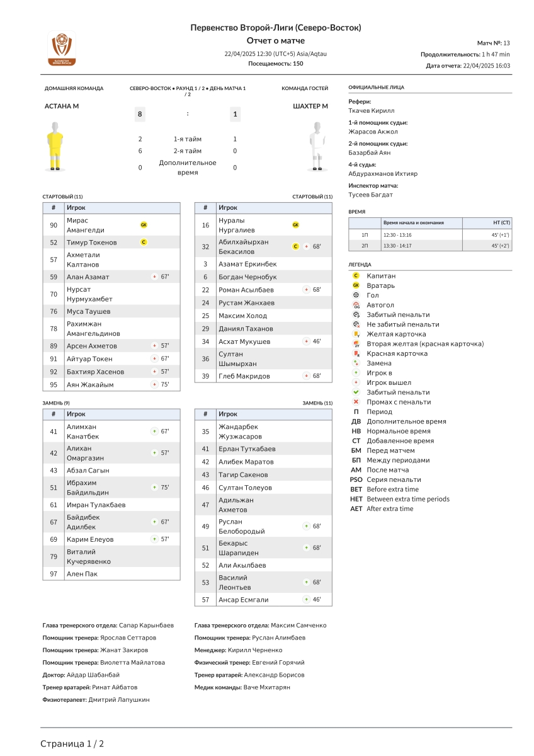This screenshot has width=534, height=756.
Task: Click the own goal icon in legend
Action: click(x=356, y=305)
